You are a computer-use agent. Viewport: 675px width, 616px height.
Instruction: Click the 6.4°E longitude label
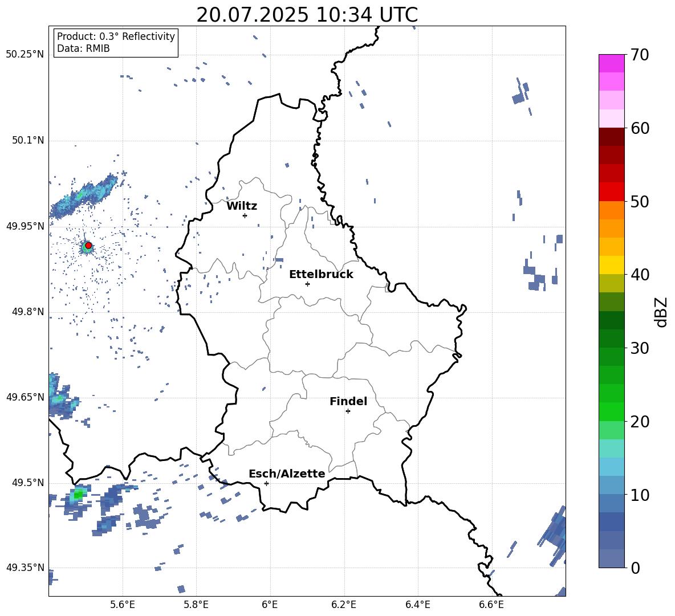[417, 605]
